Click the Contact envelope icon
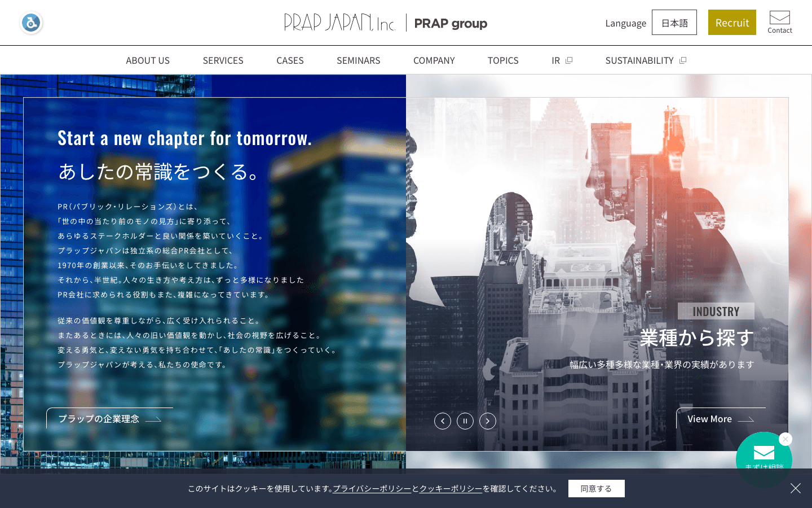 [x=780, y=23]
